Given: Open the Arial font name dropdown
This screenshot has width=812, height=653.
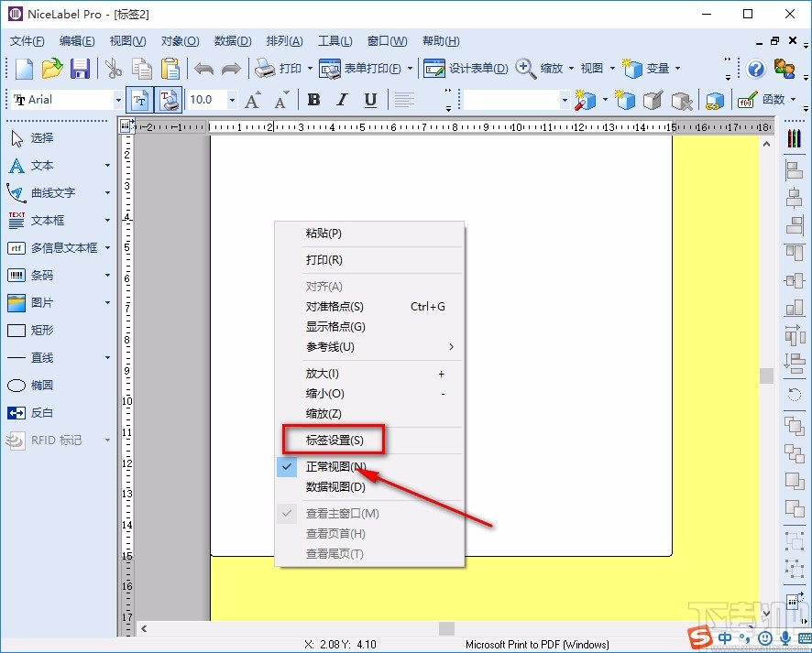Looking at the screenshot, I should click(x=118, y=100).
